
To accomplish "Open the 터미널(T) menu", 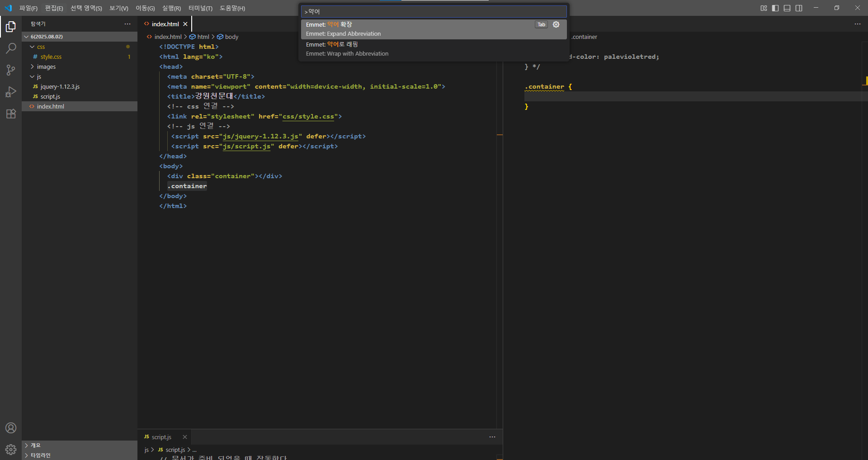I will (200, 8).
